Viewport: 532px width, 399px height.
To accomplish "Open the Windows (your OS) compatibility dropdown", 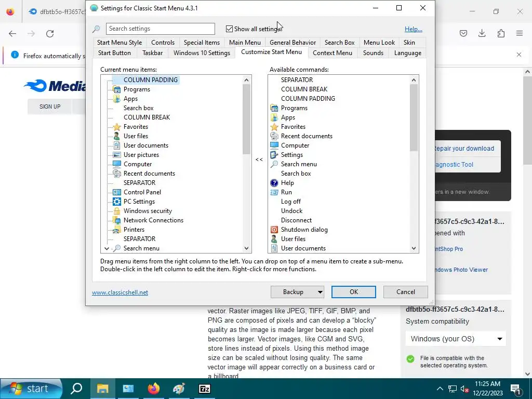I will [456, 339].
